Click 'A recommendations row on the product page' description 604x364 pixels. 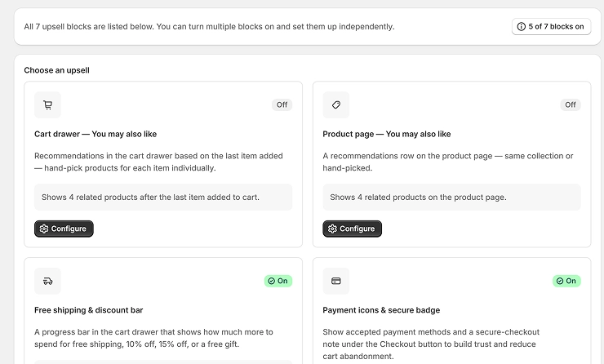coord(448,162)
